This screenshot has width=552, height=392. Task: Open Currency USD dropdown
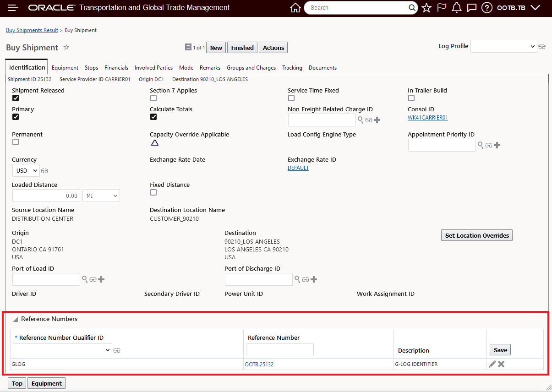[26, 170]
